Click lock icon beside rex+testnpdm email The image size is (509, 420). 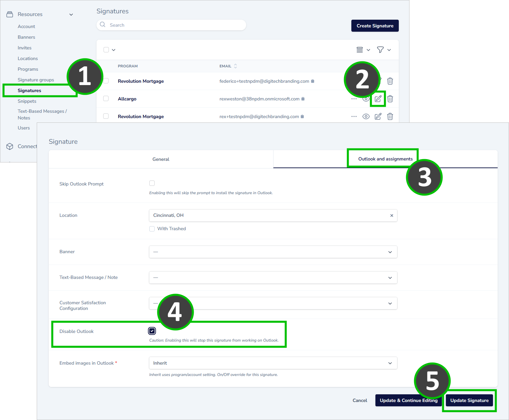[x=302, y=116]
